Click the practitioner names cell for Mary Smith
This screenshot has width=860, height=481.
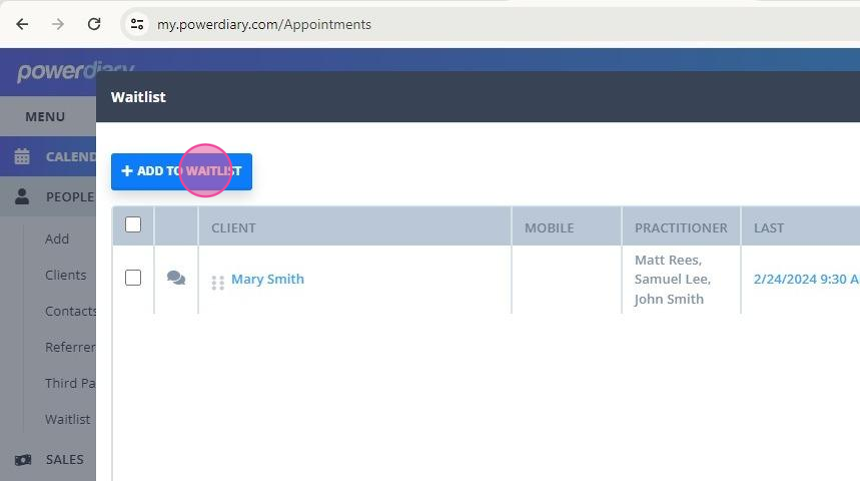click(681, 280)
